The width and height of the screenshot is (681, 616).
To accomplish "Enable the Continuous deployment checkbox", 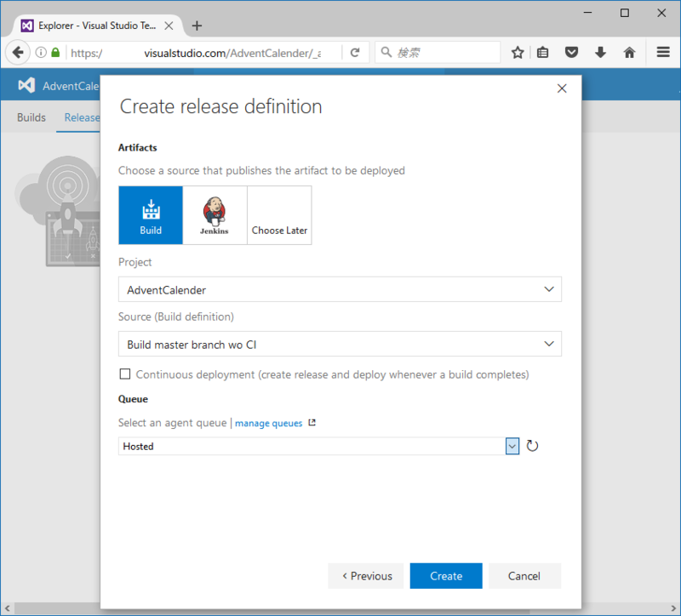I will [125, 374].
